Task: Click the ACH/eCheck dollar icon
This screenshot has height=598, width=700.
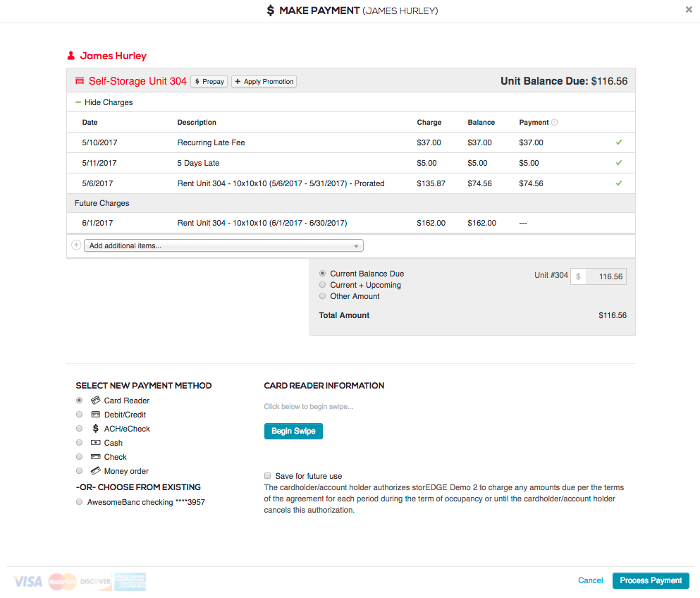Action: 95,428
